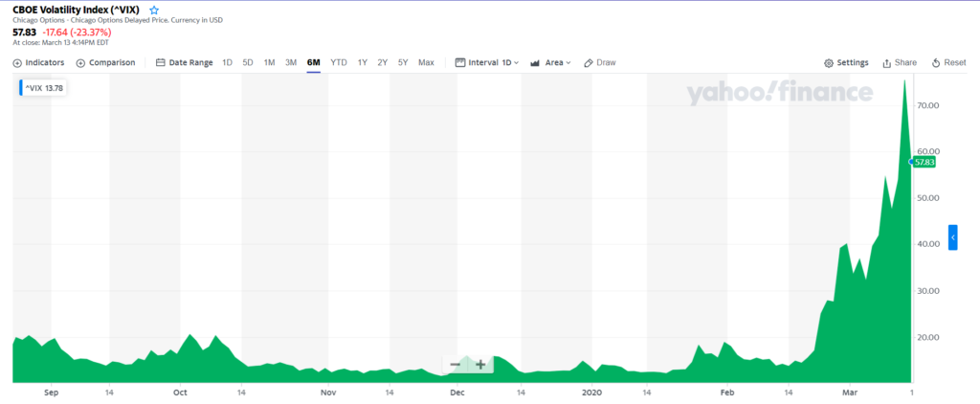Click the Nov x-axis label
Viewport: 980px width, 404px height.
329,393
